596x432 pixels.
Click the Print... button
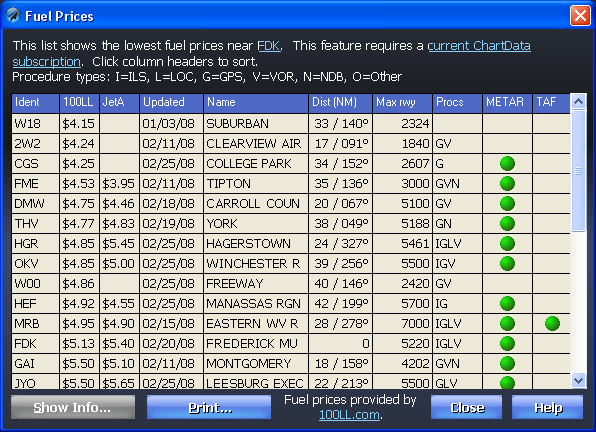pyautogui.click(x=209, y=407)
